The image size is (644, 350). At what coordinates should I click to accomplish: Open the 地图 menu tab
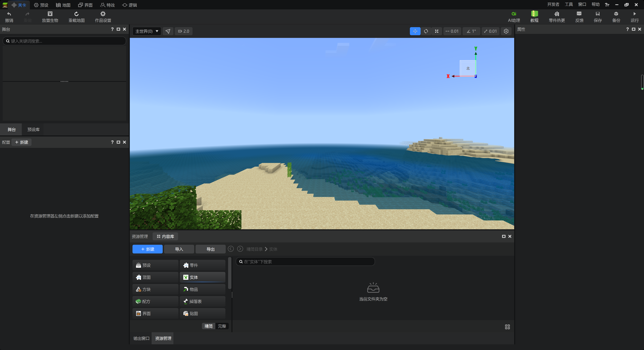(x=63, y=5)
